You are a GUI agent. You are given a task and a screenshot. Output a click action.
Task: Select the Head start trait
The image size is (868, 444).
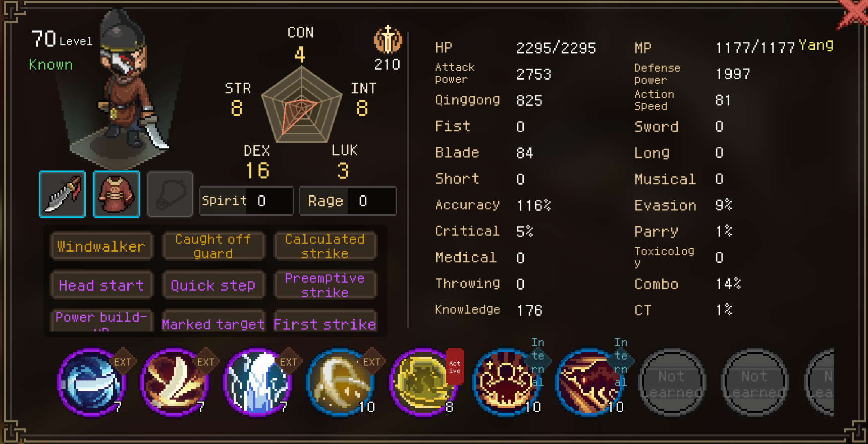101,285
